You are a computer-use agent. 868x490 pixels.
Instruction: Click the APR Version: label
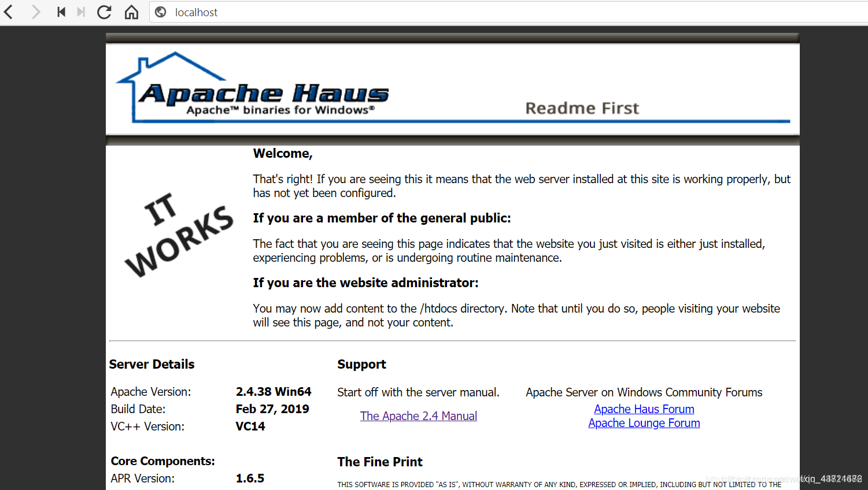pos(143,478)
